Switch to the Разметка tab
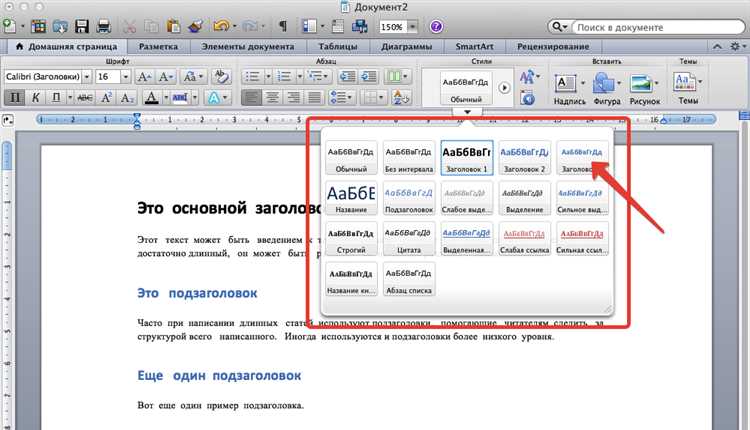 point(158,47)
